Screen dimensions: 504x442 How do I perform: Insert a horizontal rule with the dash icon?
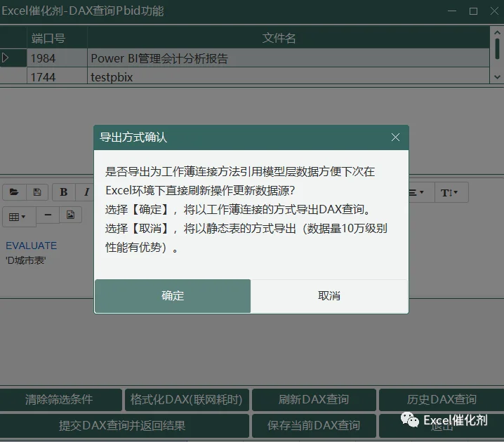(x=48, y=215)
